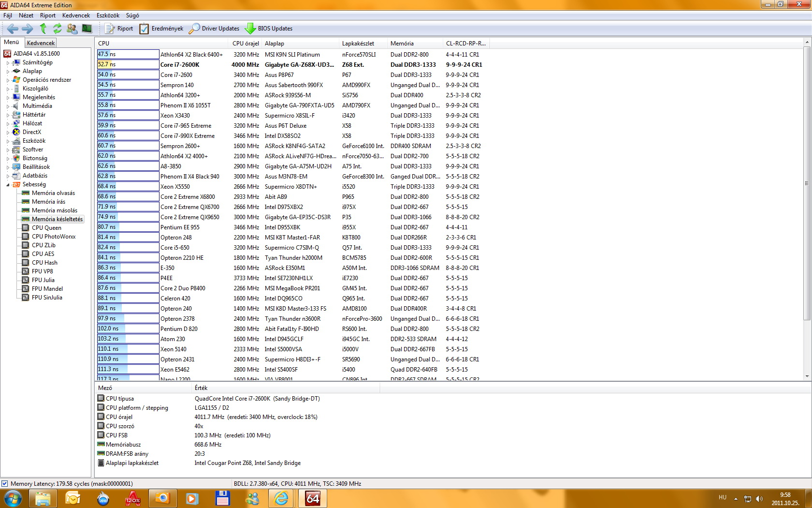Click the Eredmények toolbar button

point(161,29)
